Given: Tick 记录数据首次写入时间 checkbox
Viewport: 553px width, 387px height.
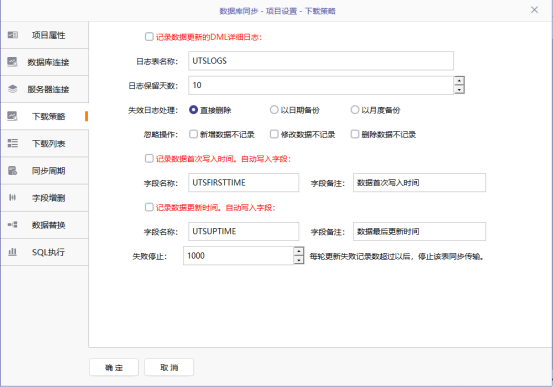Looking at the screenshot, I should [149, 158].
